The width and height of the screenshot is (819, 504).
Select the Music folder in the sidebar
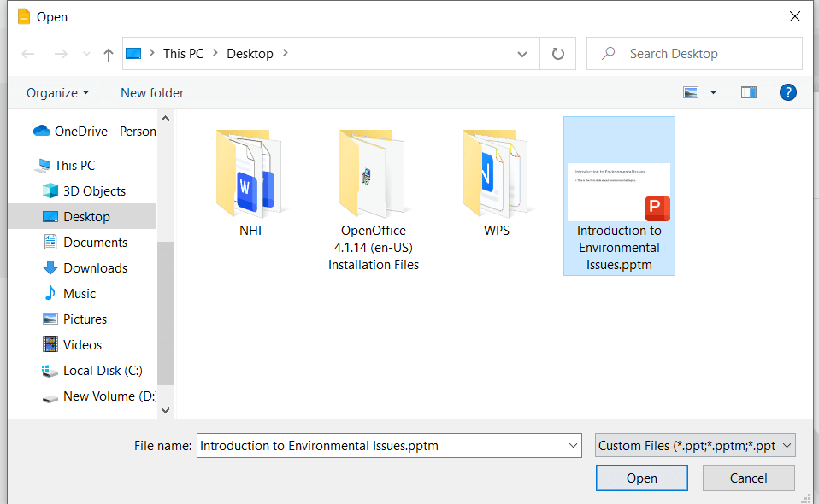click(x=80, y=293)
